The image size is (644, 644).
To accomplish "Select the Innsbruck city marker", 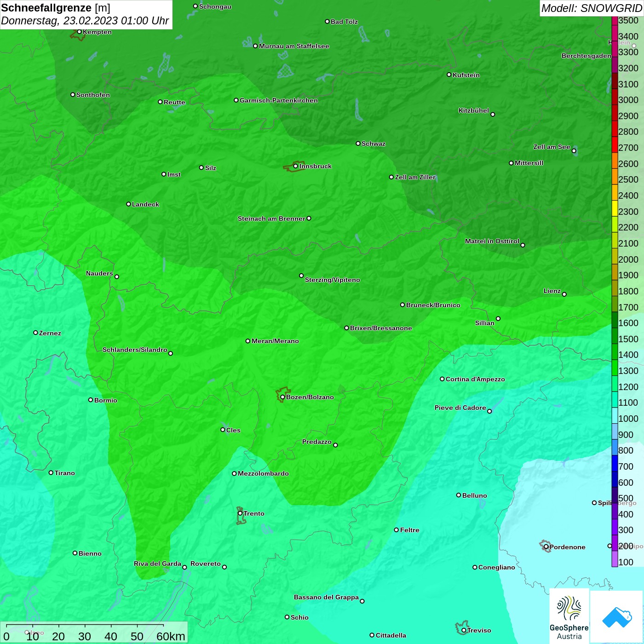I will click(296, 166).
